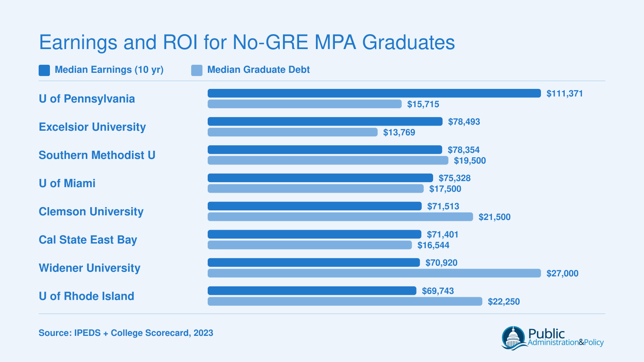This screenshot has height=362, width=644.
Task: Click the $75,328 earnings value
Action: [x=454, y=178]
